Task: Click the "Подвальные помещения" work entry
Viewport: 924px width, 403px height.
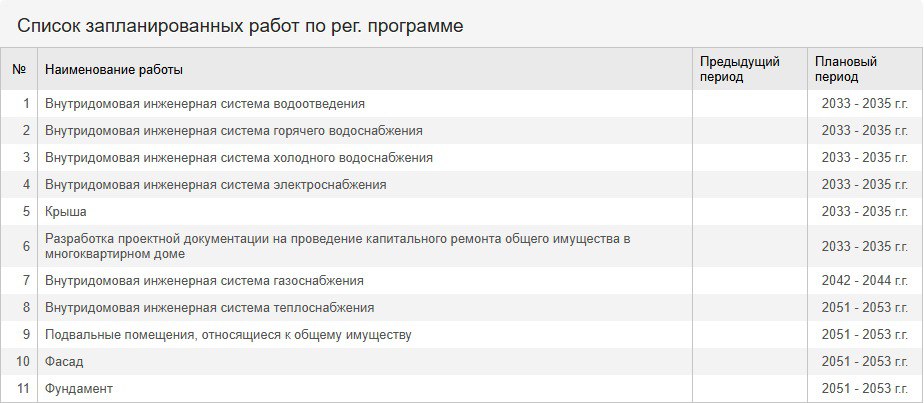Action: pyautogui.click(x=228, y=335)
